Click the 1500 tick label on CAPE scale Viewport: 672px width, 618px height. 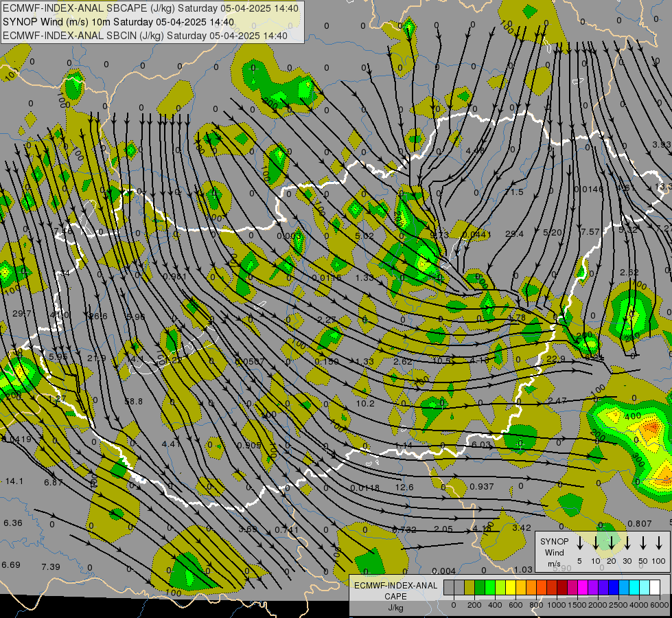point(577,605)
